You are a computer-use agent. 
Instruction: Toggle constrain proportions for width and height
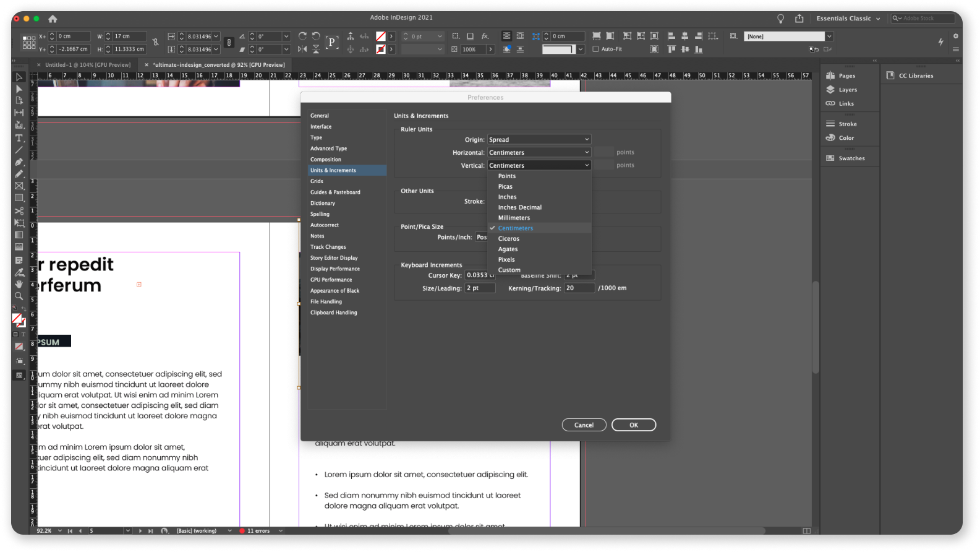pyautogui.click(x=155, y=43)
